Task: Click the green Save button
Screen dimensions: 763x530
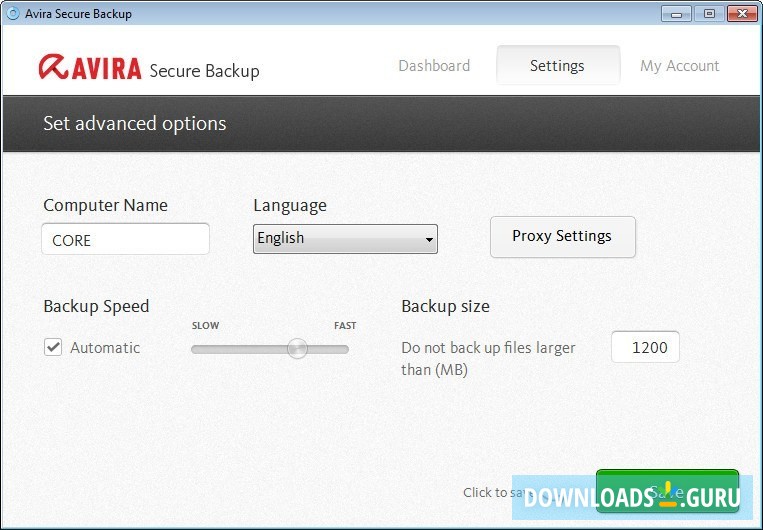Action: (667, 491)
